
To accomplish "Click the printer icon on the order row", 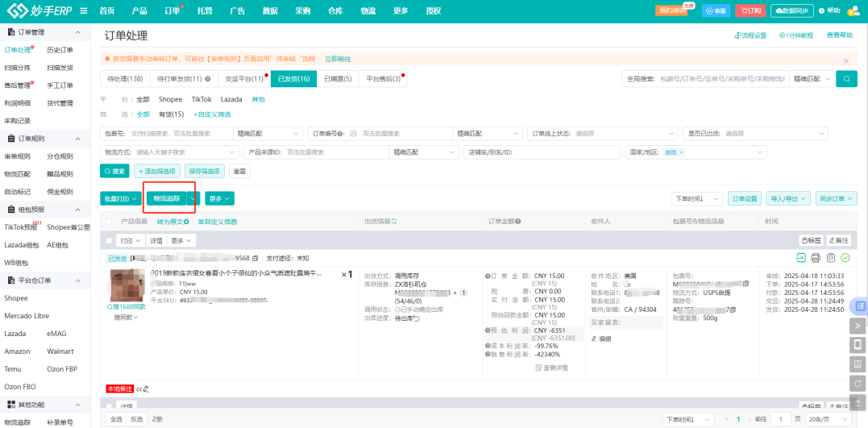I will pyautogui.click(x=816, y=257).
